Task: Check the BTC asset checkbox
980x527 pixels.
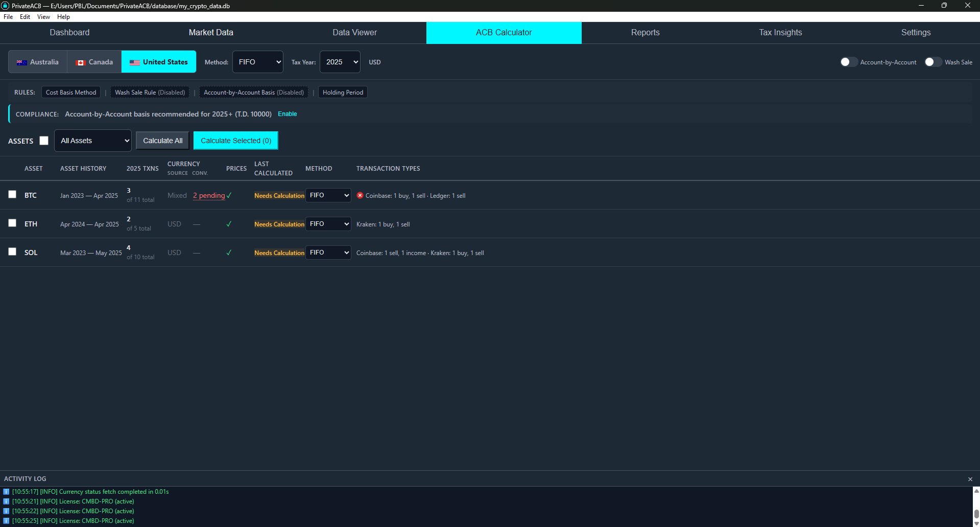Action: point(12,194)
